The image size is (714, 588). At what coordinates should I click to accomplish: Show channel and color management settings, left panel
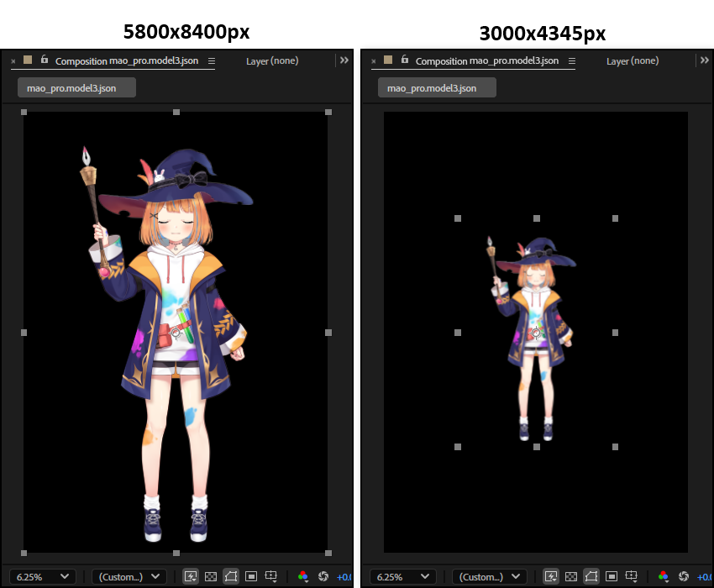(x=302, y=576)
